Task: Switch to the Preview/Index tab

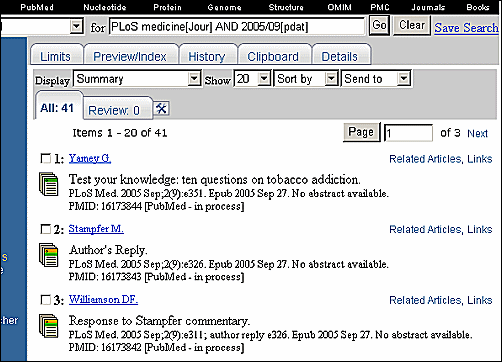Action: 130,56
